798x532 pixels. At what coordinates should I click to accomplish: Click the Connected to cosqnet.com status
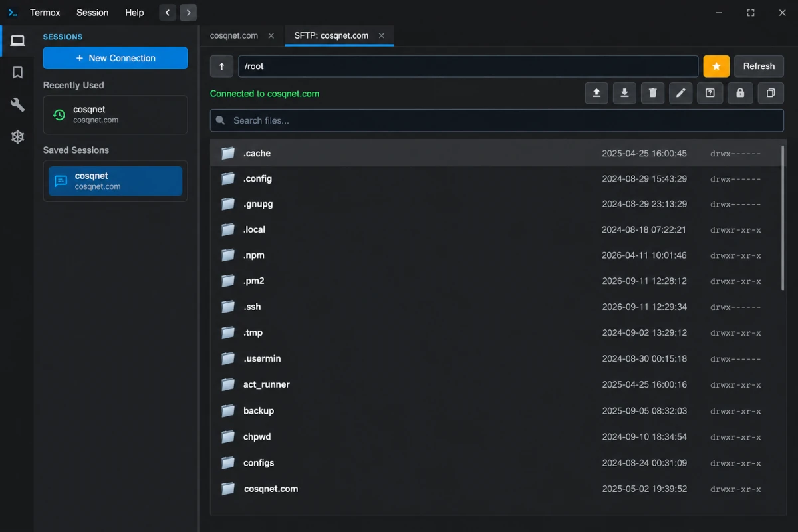pos(265,94)
